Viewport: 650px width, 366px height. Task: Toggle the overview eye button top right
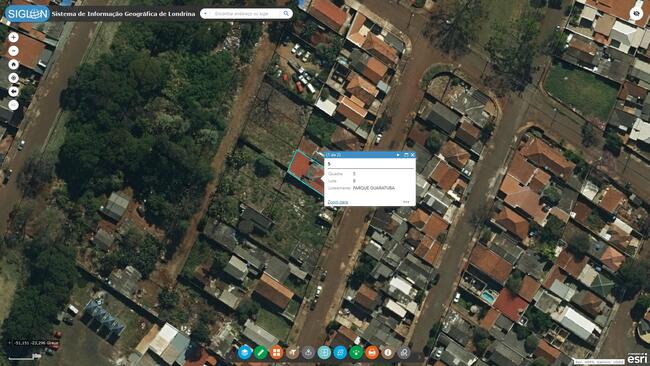point(637,14)
